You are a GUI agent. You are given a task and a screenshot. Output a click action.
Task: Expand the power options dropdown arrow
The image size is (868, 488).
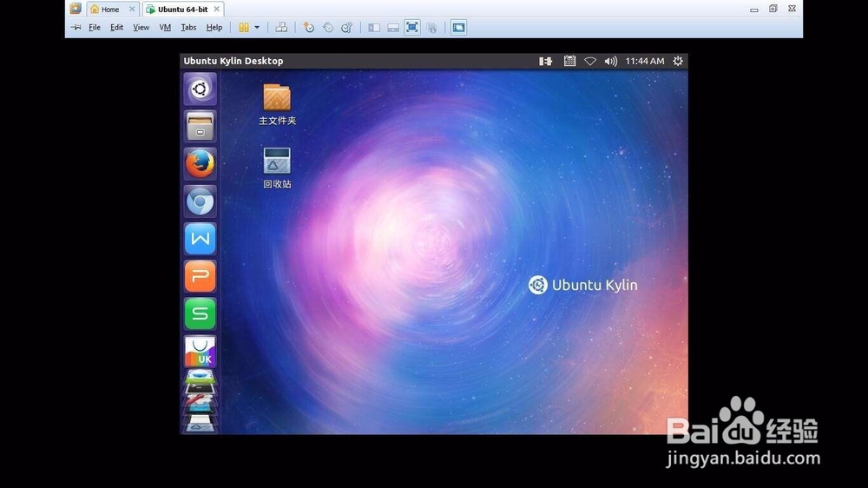coord(257,27)
